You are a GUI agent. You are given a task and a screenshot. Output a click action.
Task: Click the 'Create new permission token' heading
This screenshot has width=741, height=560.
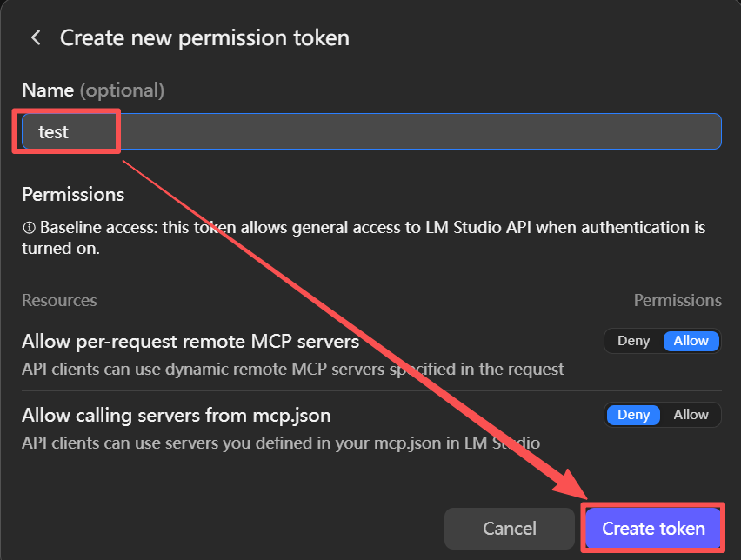click(x=204, y=37)
